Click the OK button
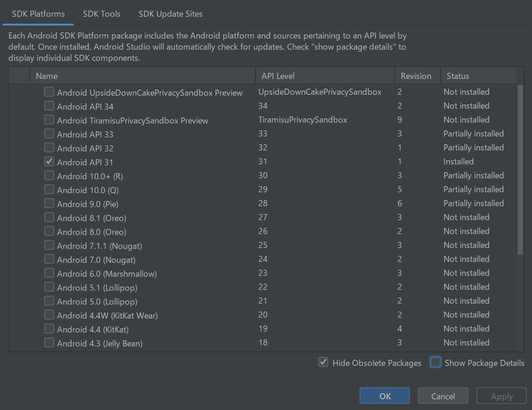The height and width of the screenshot is (410, 532). tap(385, 396)
